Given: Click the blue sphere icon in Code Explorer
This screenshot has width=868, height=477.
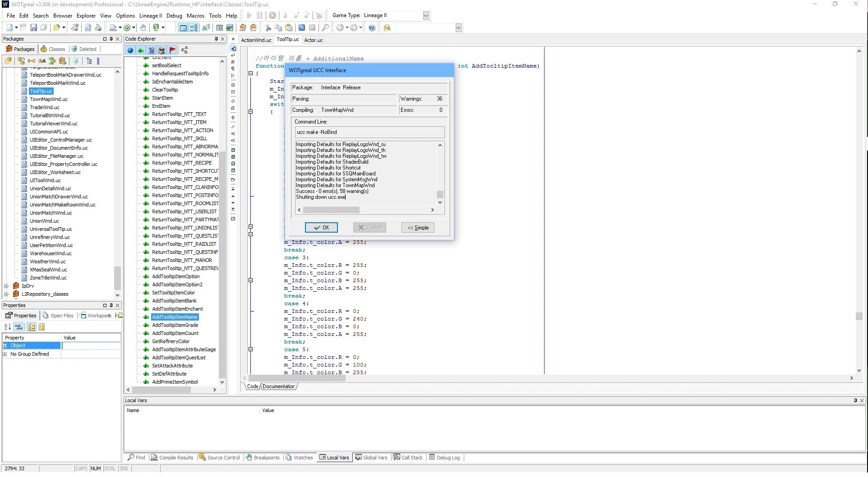Looking at the screenshot, I should click(x=130, y=50).
